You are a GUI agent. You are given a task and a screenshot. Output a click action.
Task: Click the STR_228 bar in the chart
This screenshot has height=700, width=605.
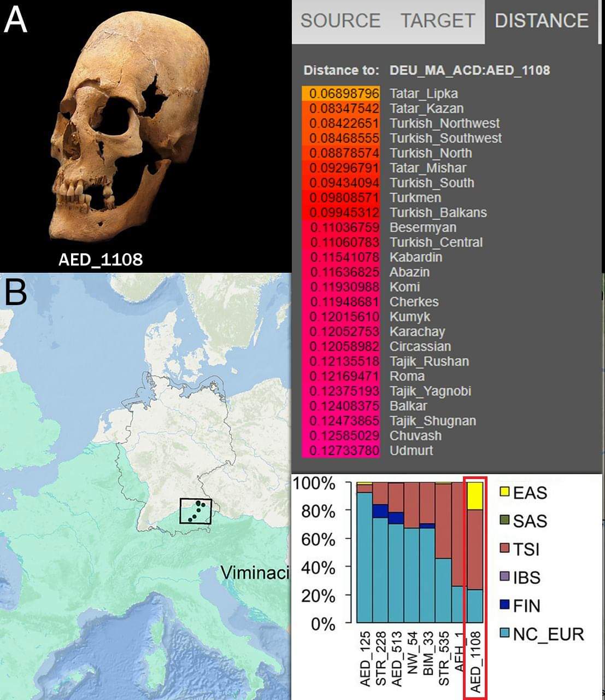[x=380, y=552]
